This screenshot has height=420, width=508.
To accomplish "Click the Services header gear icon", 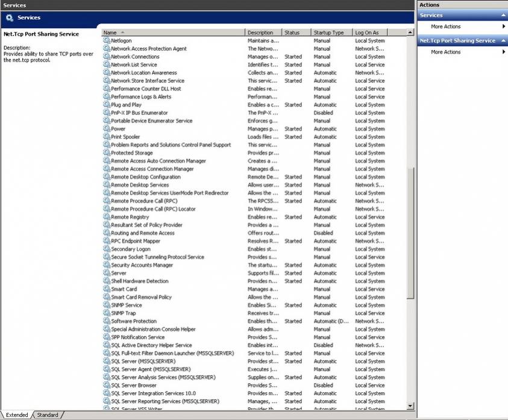I will pos(10,18).
